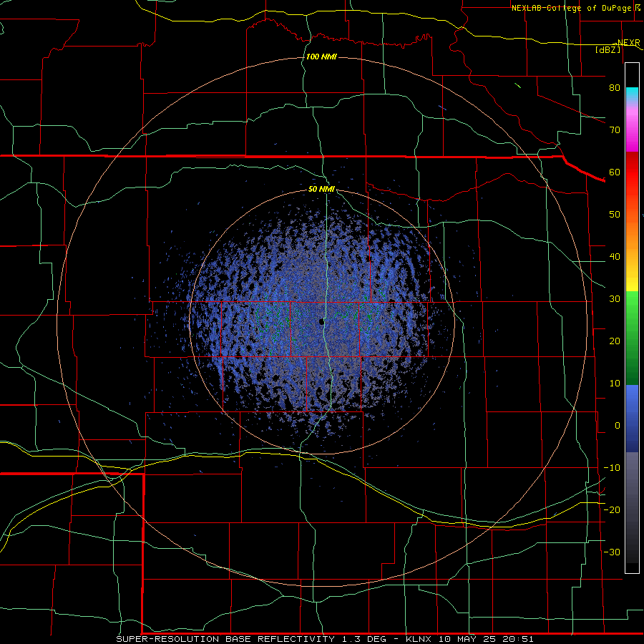
Task: Click the 10 value on the dBZ scale
Action: [615, 384]
